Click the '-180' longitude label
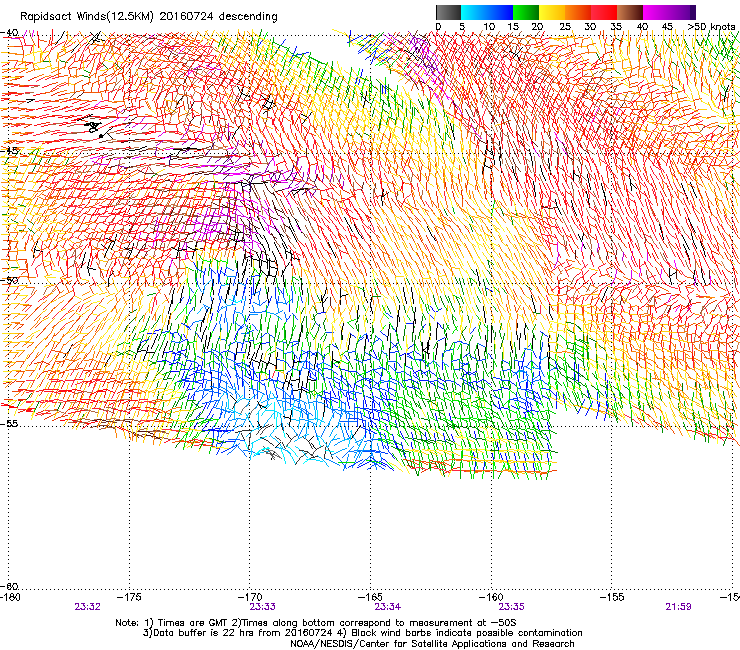 tap(10, 597)
